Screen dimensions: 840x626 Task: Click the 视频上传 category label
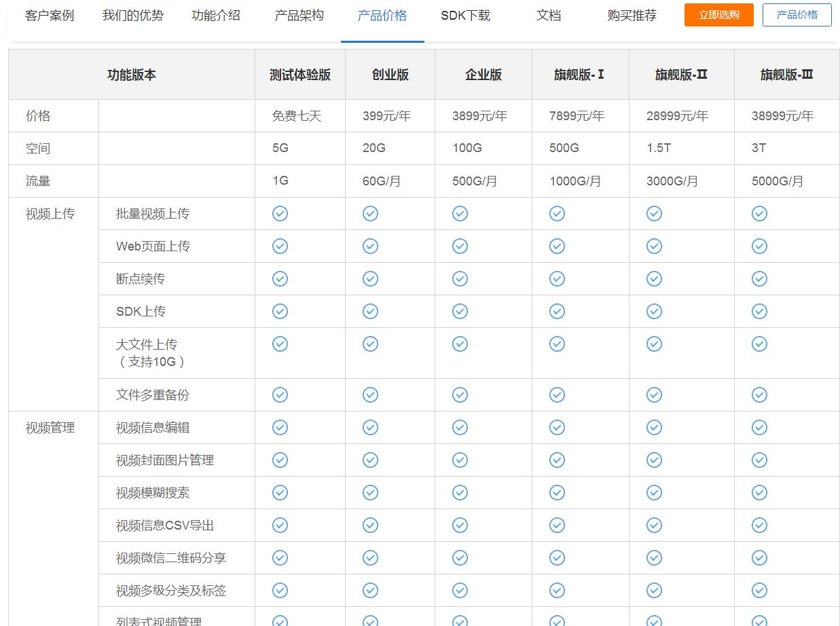(50, 214)
